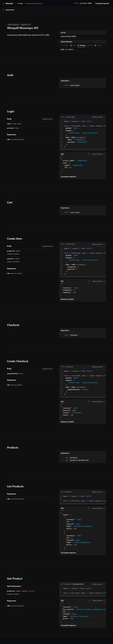
Task: Click the Create Item section heading
Action: [x=15, y=239]
